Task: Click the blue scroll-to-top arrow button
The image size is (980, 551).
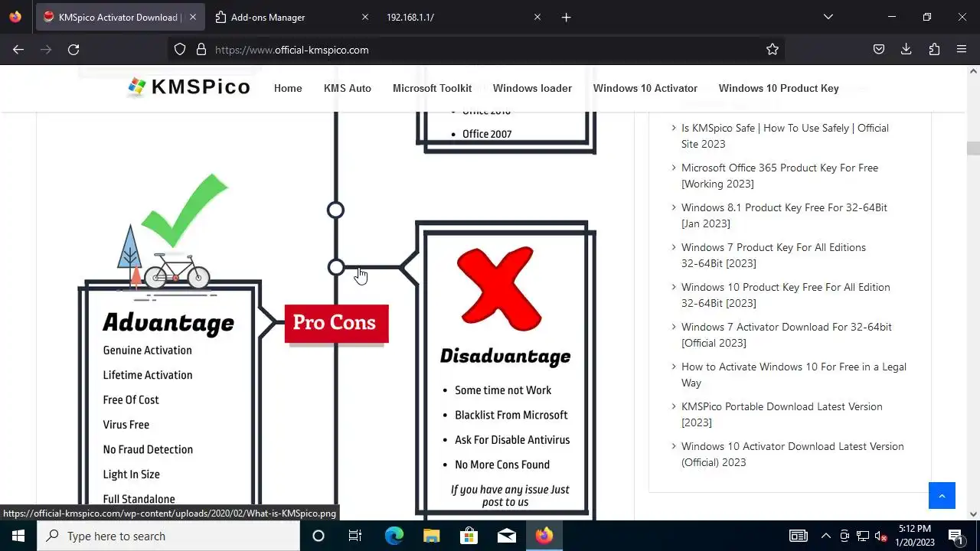Action: (x=942, y=496)
